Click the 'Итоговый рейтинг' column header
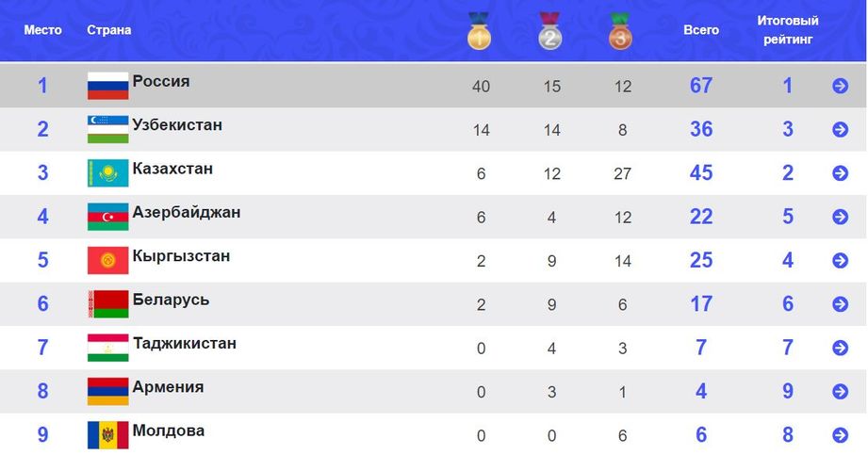Viewport: 868px width, 471px height. click(x=788, y=30)
